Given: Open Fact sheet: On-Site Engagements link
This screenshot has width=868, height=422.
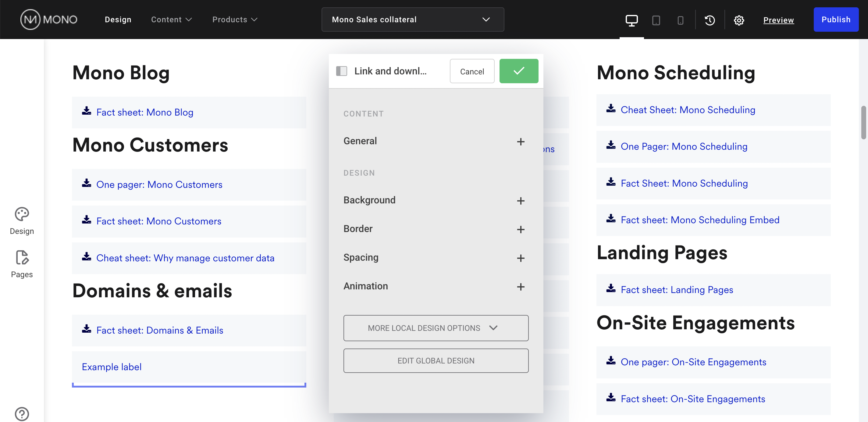Looking at the screenshot, I should (x=693, y=399).
